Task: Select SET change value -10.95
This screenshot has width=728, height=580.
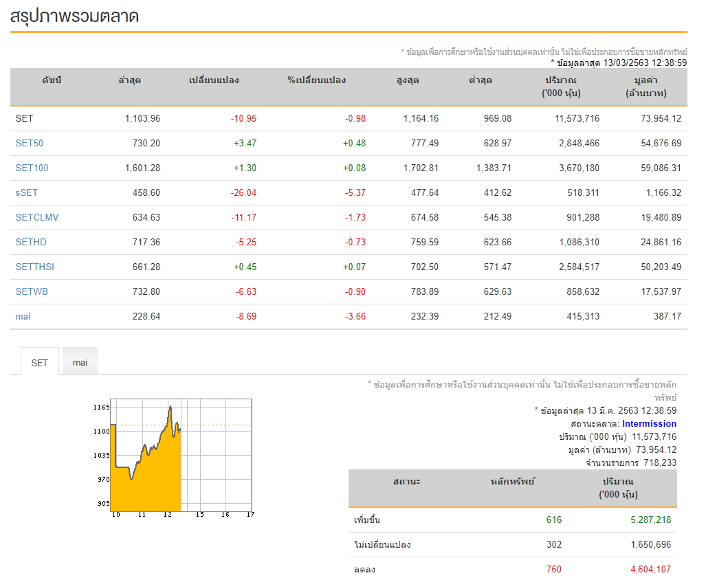Action: coord(244,118)
